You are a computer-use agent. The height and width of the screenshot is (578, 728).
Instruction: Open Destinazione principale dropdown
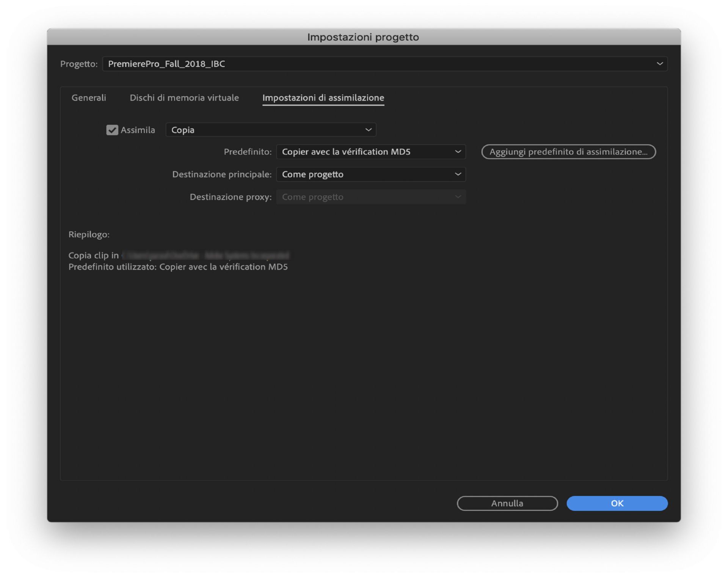[x=364, y=174]
